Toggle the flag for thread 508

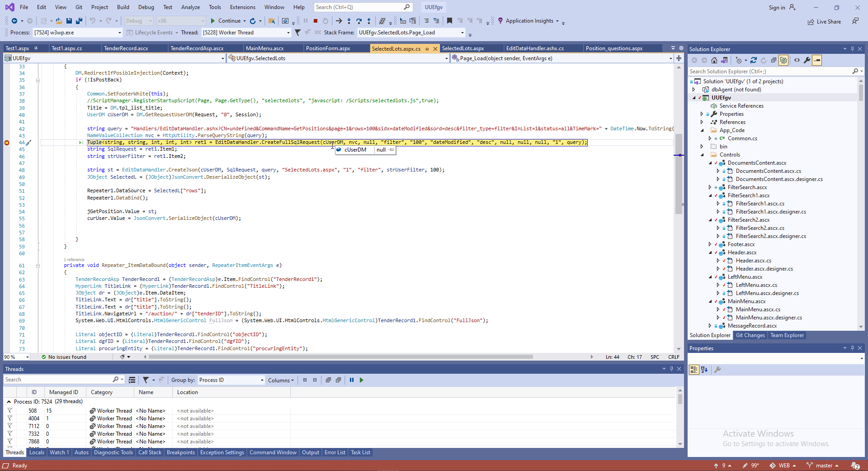[9, 411]
